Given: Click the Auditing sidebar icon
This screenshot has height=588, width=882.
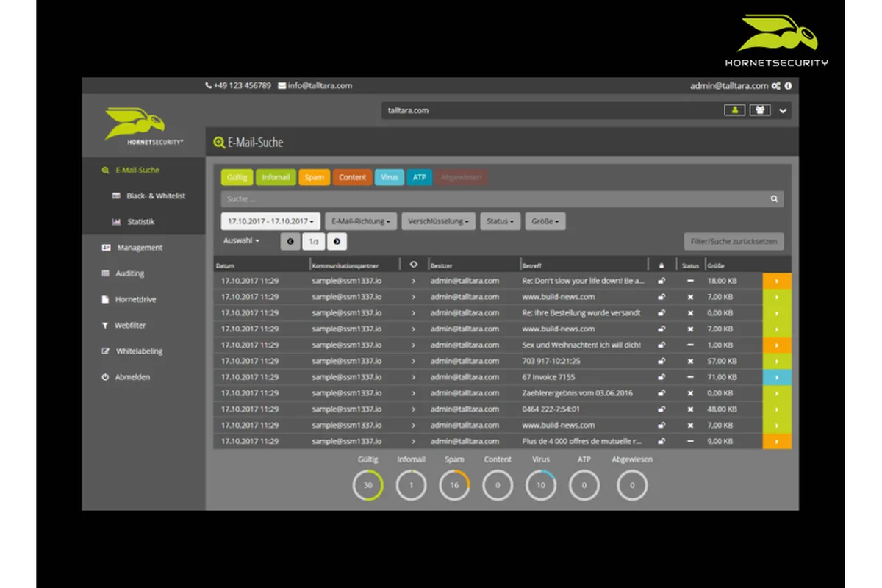Looking at the screenshot, I should pos(106,273).
